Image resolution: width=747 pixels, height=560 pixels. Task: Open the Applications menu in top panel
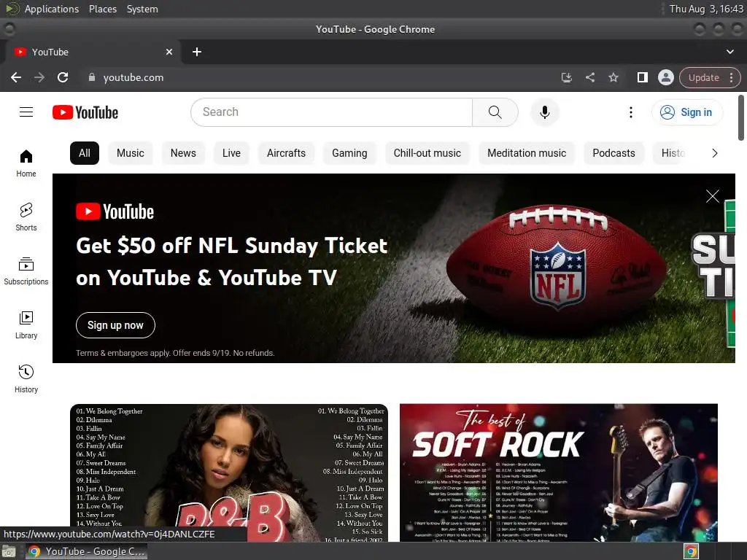pyautogui.click(x=52, y=9)
